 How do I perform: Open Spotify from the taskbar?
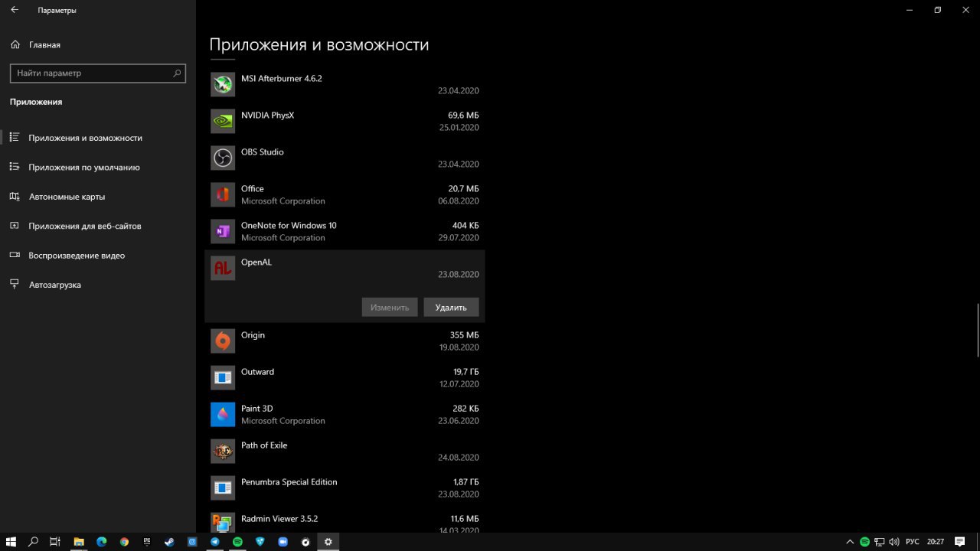tap(237, 542)
